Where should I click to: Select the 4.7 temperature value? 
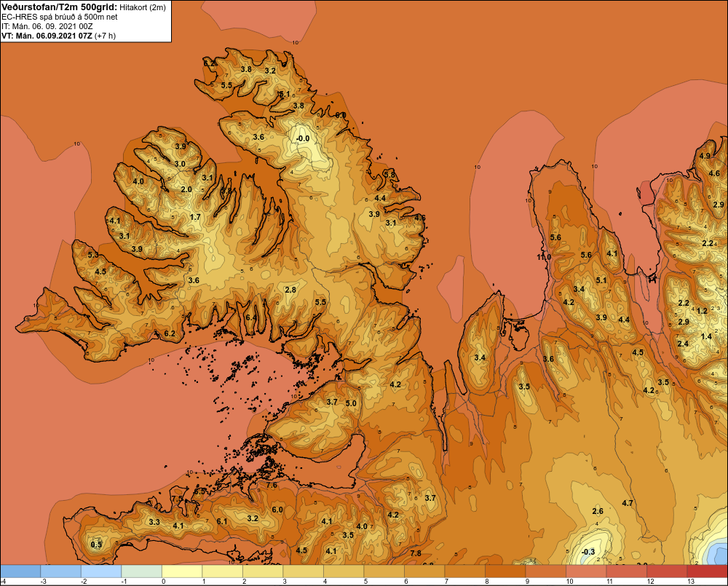click(628, 503)
